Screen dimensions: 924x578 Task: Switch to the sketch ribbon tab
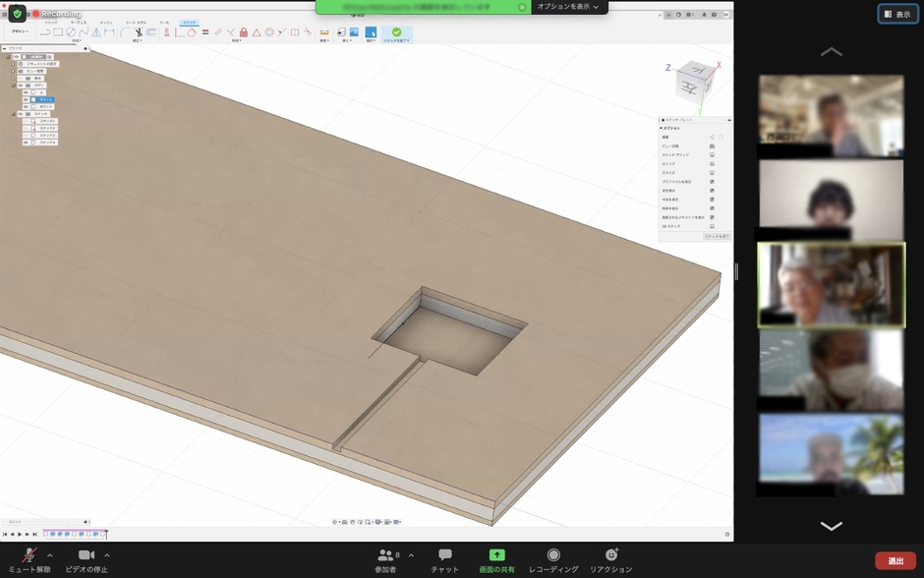189,22
